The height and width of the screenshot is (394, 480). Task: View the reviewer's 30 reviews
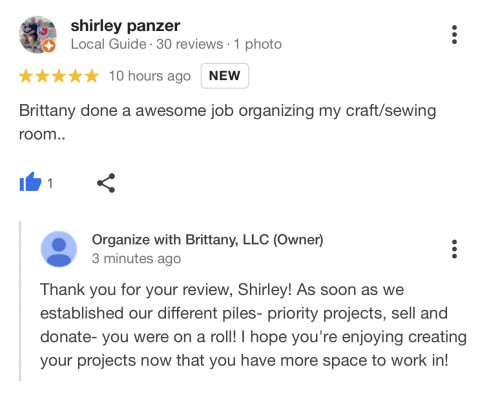click(x=189, y=44)
